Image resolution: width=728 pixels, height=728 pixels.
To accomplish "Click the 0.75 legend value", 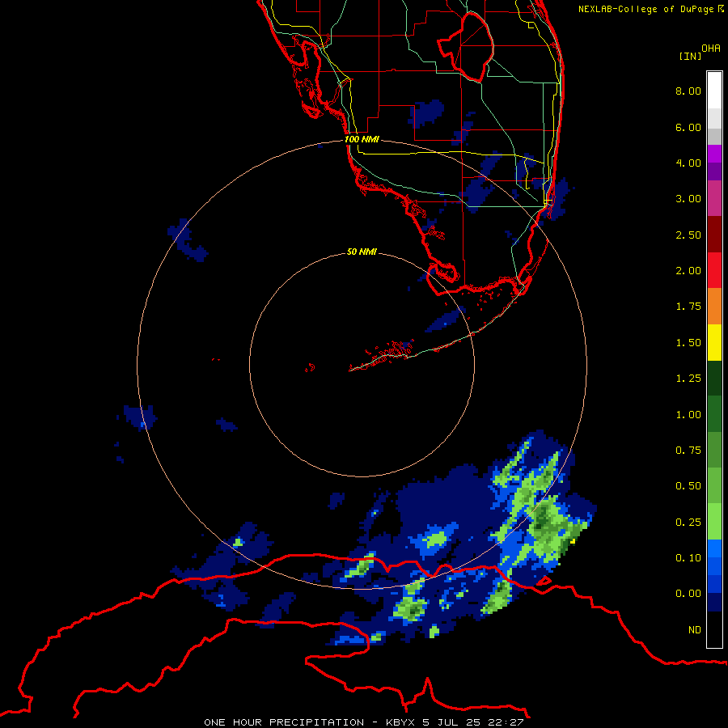I will tap(688, 451).
